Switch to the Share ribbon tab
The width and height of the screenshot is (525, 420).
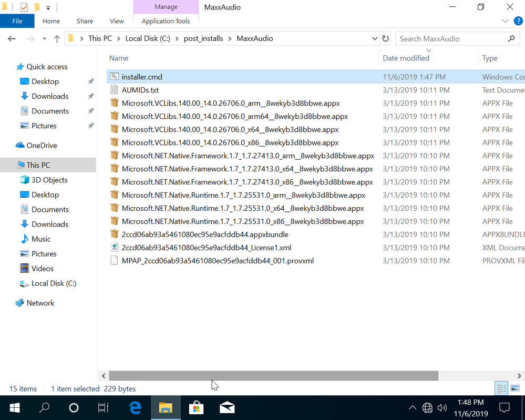pyautogui.click(x=85, y=21)
